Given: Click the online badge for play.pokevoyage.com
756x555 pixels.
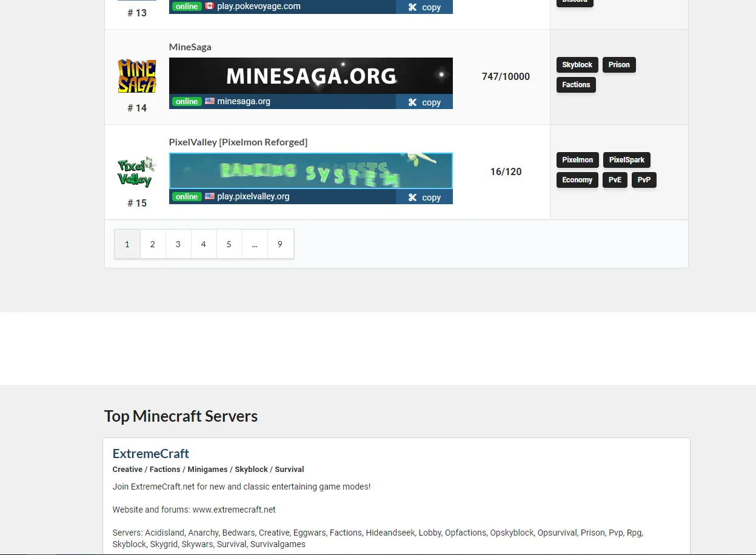Looking at the screenshot, I should click(187, 6).
